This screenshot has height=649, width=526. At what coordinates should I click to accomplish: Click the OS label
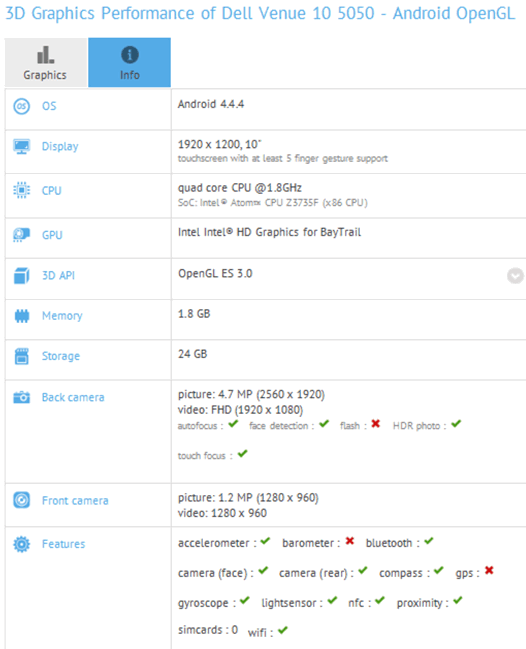click(x=49, y=106)
